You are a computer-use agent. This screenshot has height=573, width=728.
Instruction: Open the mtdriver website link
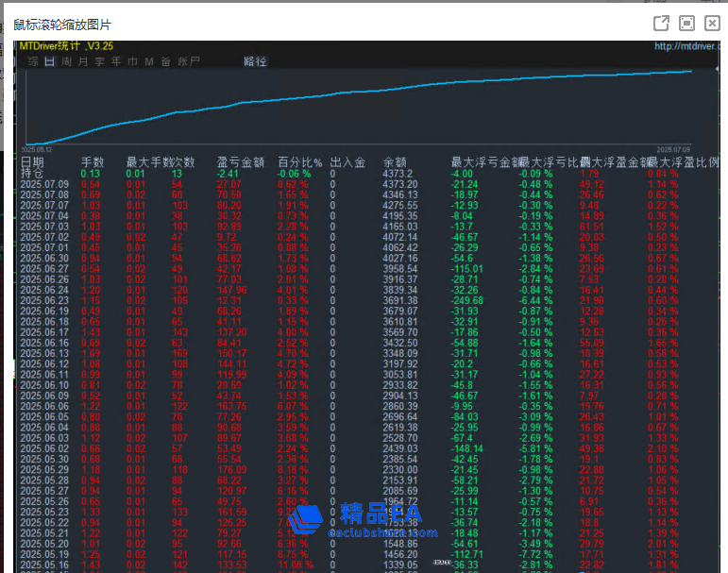click(686, 45)
